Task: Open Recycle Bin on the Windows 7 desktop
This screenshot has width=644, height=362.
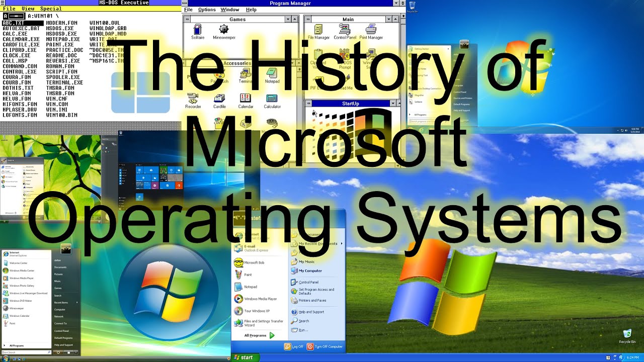Action: click(412, 7)
